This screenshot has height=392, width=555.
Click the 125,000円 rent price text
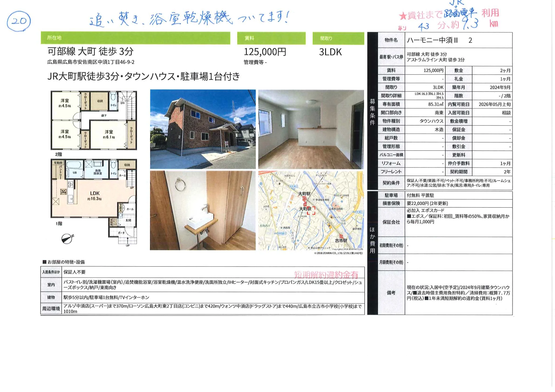[265, 52]
